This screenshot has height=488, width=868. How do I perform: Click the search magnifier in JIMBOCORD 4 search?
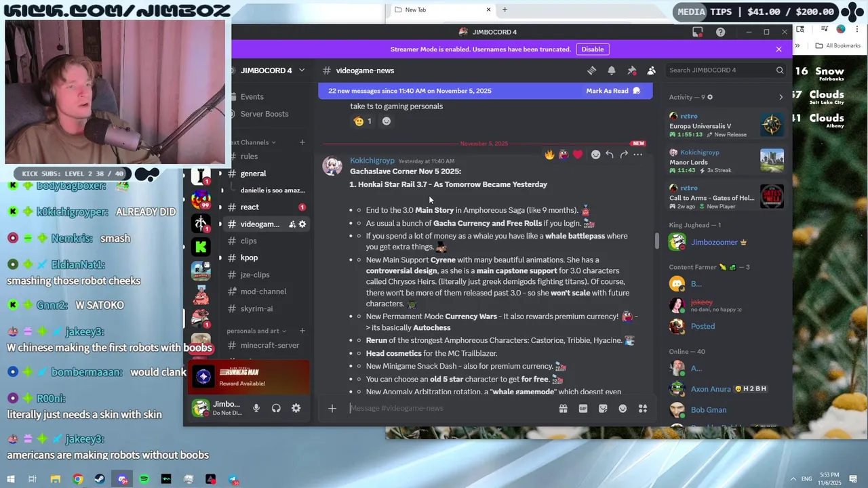780,70
